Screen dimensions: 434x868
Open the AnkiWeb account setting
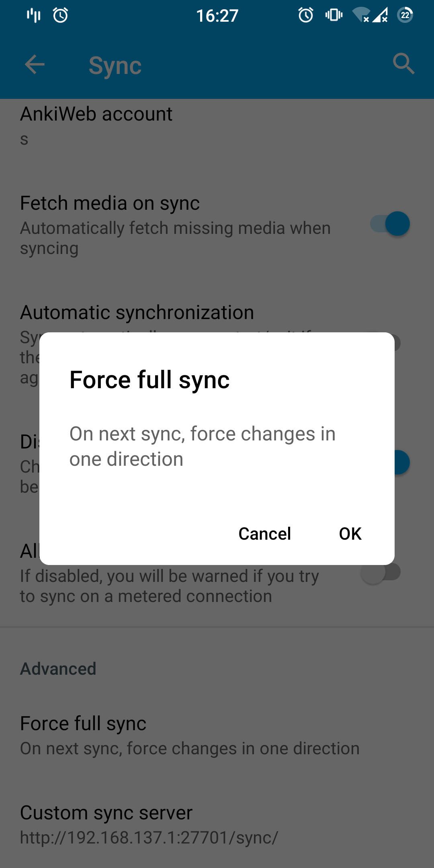tap(217, 126)
